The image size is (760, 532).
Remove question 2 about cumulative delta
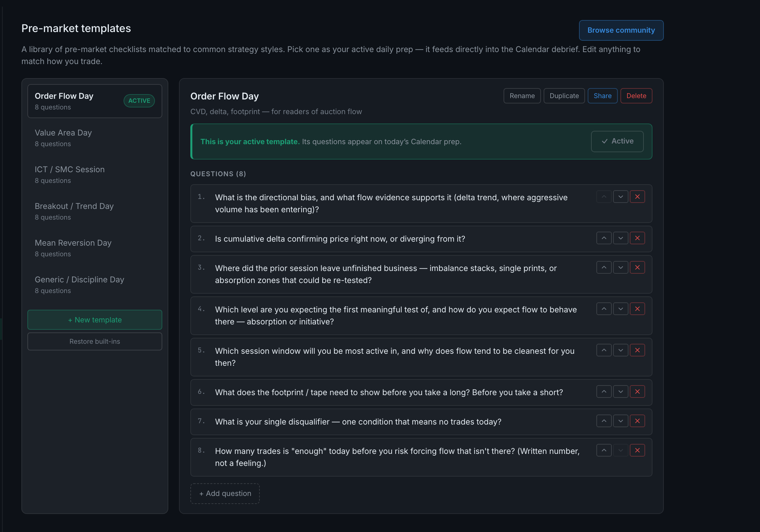pyautogui.click(x=637, y=238)
